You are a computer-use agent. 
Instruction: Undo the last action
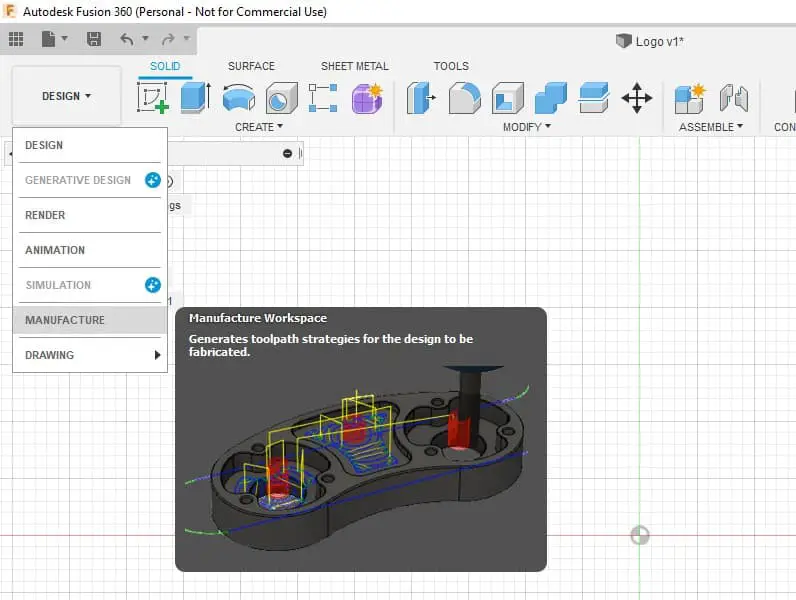(x=127, y=39)
